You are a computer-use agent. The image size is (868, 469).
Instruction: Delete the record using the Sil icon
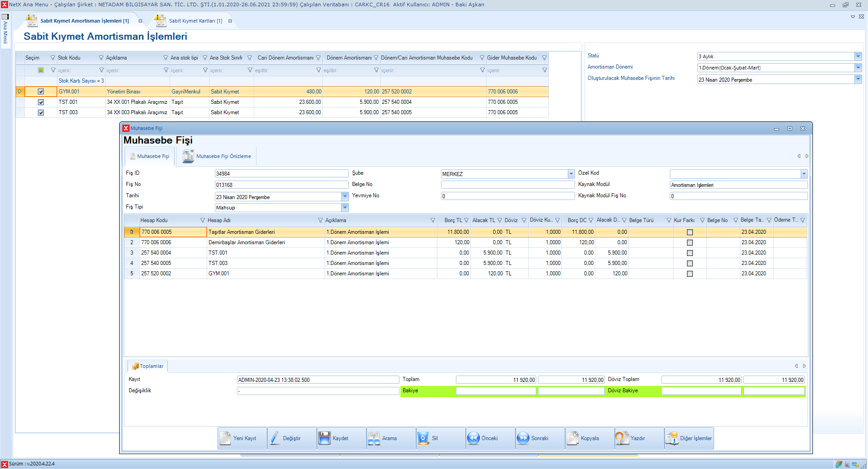point(423,438)
